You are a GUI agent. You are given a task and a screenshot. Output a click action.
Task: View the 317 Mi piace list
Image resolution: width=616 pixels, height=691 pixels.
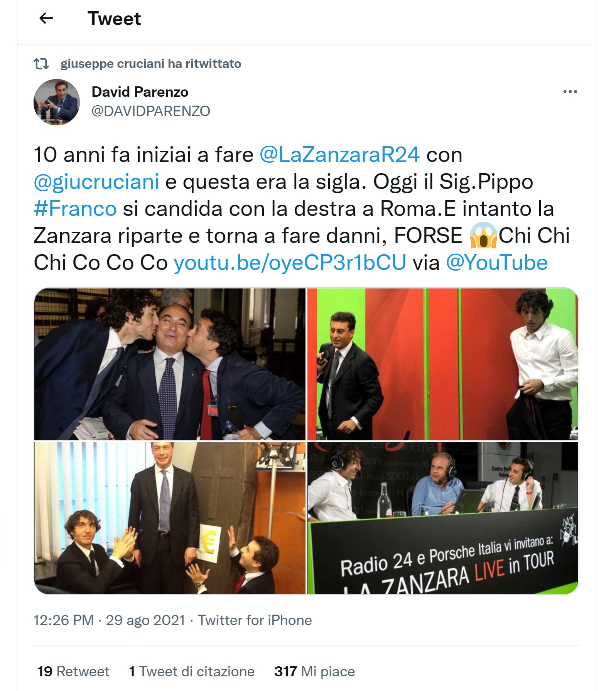[314, 671]
